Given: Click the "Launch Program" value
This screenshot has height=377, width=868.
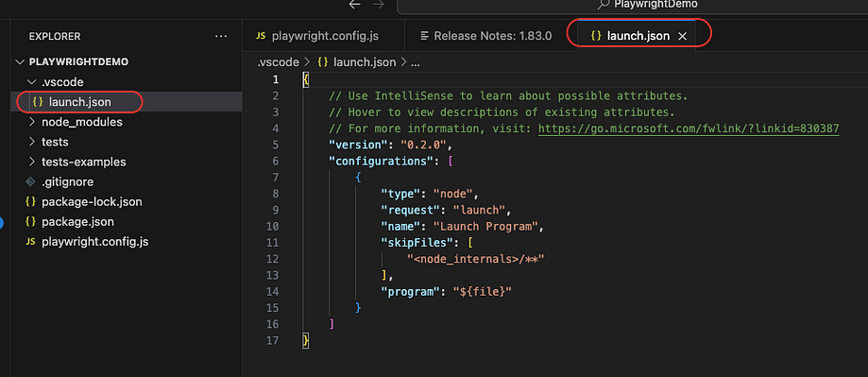Looking at the screenshot, I should pos(486,227).
